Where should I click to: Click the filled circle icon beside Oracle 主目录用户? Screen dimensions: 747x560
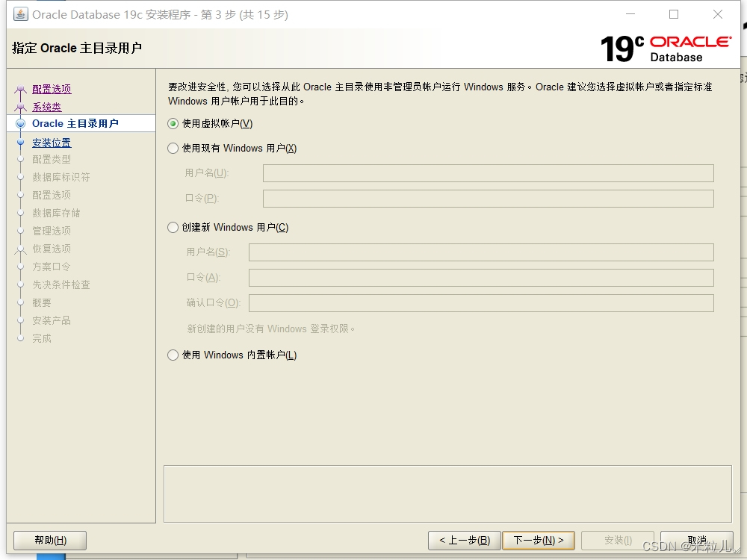point(20,123)
